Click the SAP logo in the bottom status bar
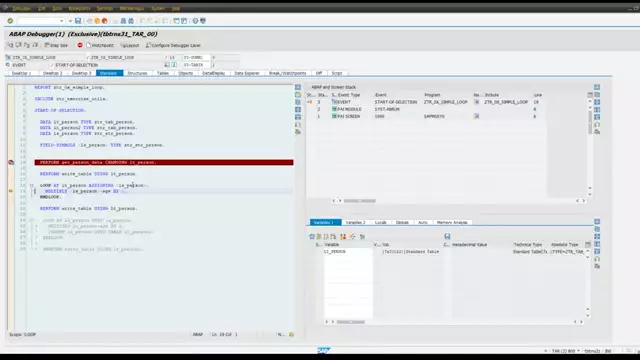 coord(323,350)
